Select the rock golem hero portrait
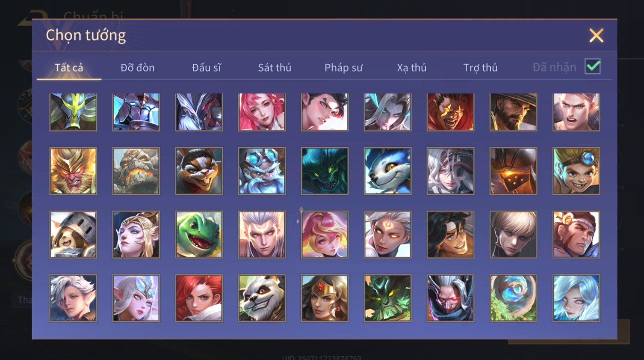Viewport: 644px width, 360px height. (136, 171)
